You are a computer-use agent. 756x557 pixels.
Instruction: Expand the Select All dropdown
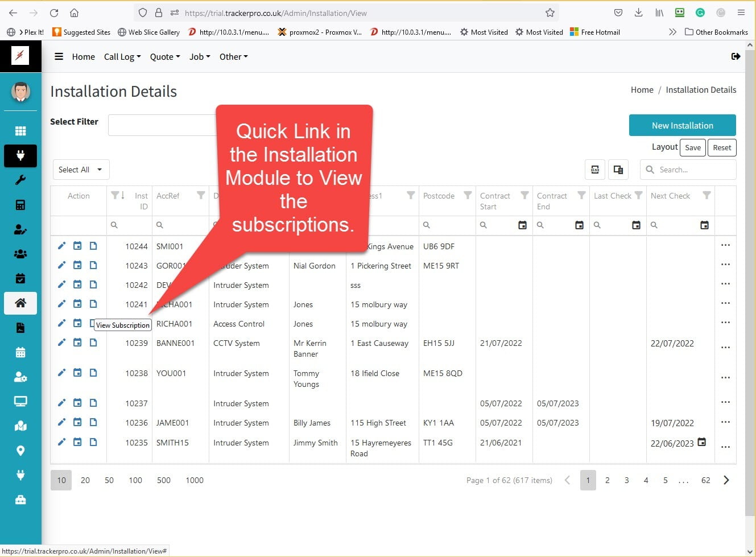[x=81, y=170]
